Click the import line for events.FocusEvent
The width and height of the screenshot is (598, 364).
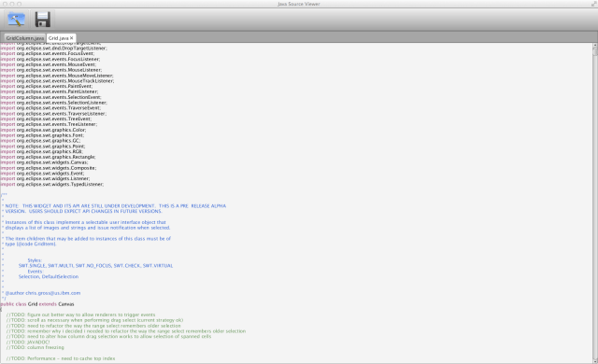[48, 54]
